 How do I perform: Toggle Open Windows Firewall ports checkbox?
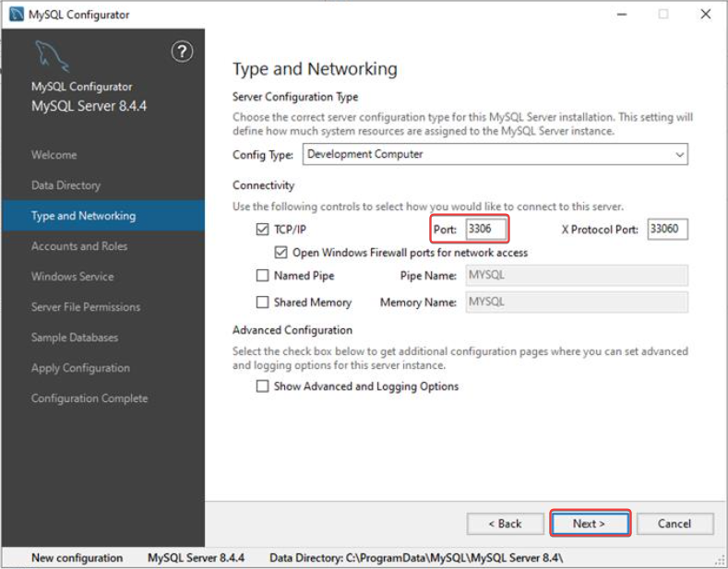(280, 252)
